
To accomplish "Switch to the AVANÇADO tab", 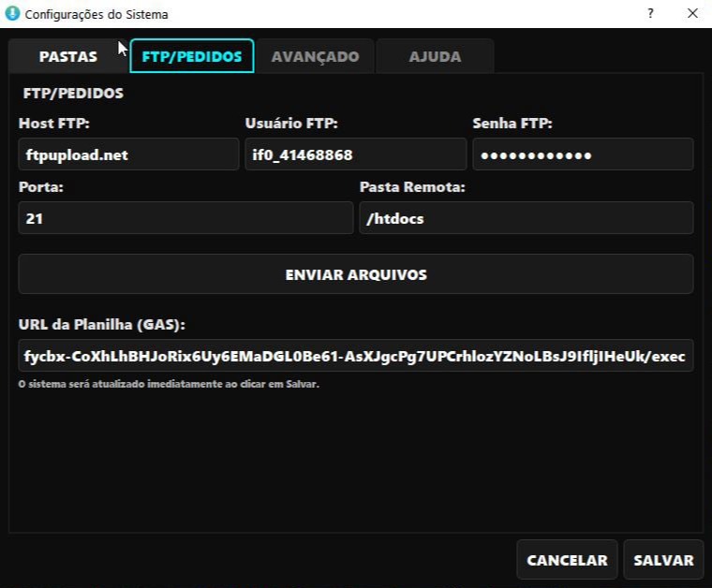I will (315, 56).
